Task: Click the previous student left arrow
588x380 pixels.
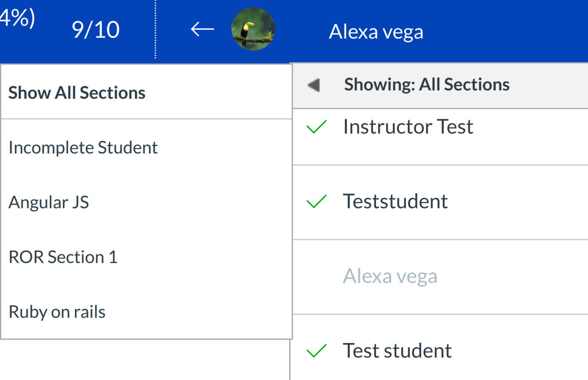Action: (202, 29)
